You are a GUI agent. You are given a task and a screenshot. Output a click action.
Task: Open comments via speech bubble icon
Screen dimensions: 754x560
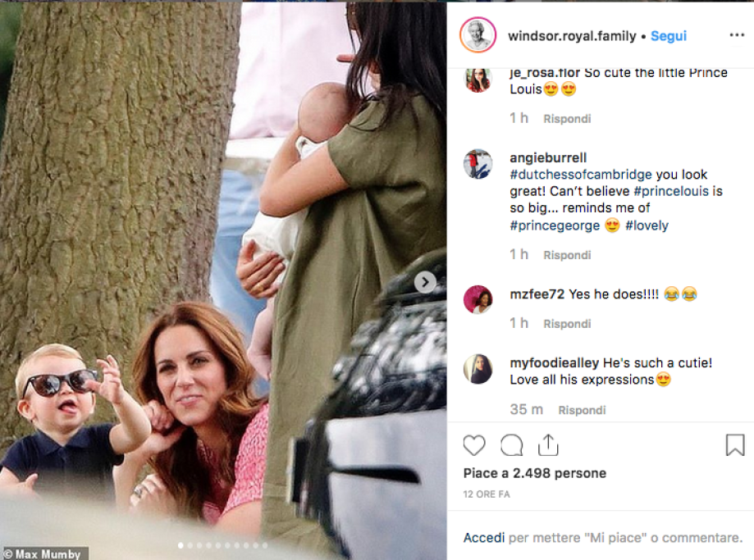(x=511, y=445)
